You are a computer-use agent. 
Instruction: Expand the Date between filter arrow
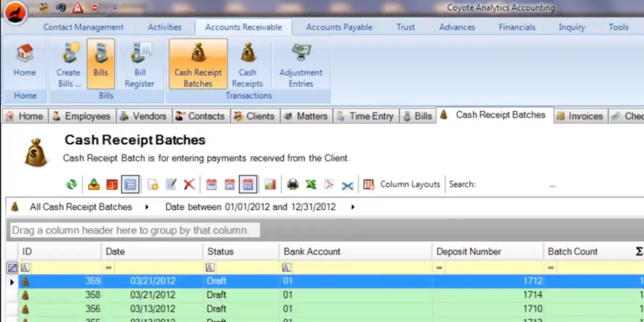353,207
